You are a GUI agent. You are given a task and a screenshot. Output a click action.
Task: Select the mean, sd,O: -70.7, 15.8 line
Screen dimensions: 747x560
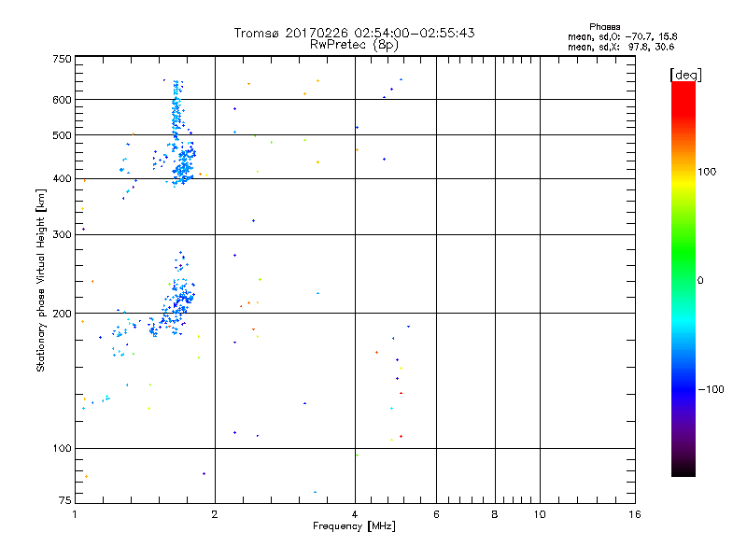pyautogui.click(x=622, y=36)
